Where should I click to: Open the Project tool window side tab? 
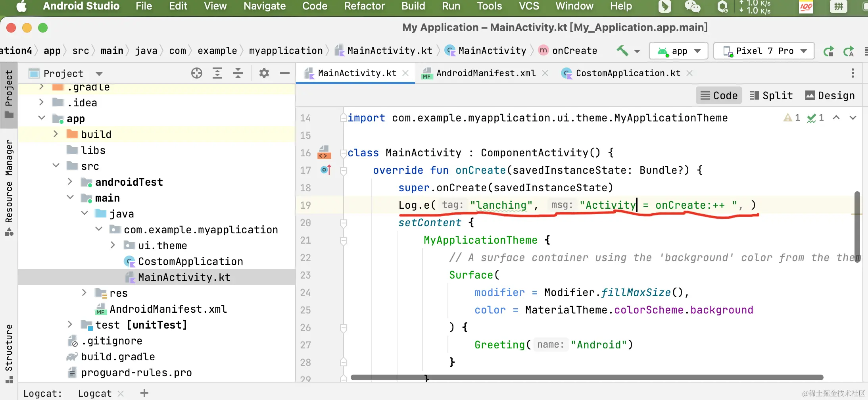9,94
